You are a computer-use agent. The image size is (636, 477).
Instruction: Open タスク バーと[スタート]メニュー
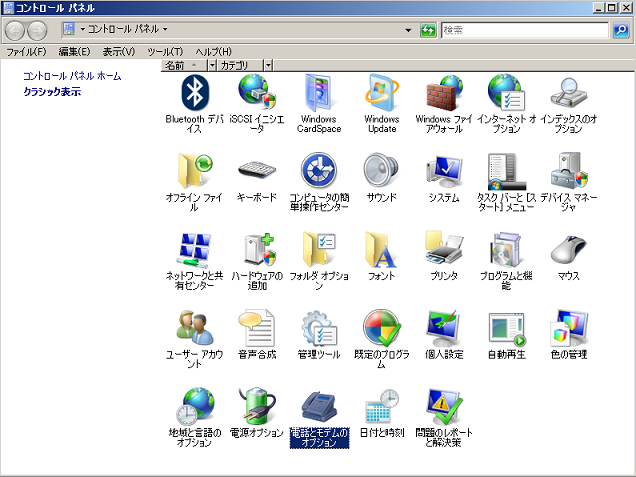(506, 172)
